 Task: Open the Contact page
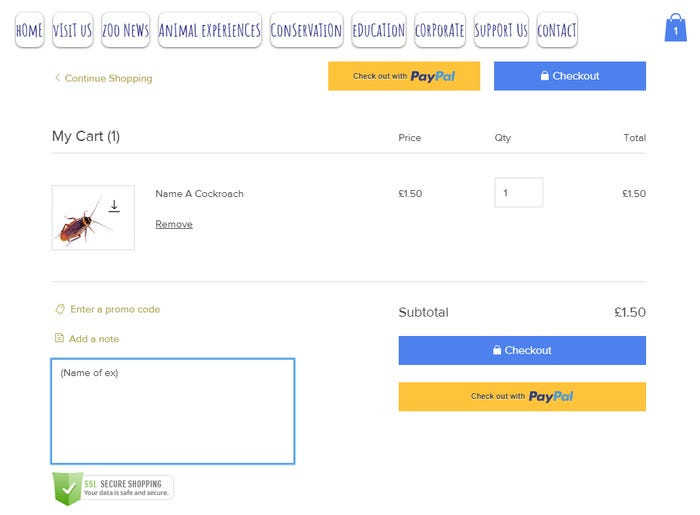click(557, 30)
